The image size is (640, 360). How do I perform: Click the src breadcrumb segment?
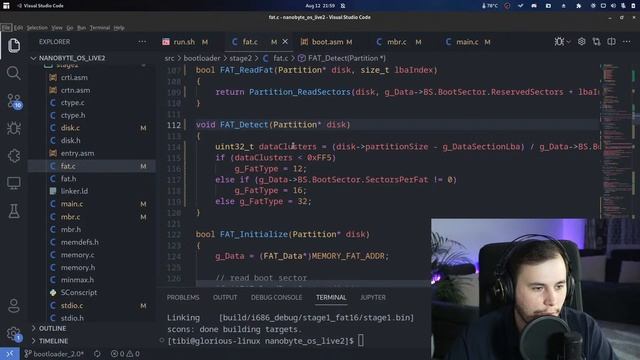point(169,58)
